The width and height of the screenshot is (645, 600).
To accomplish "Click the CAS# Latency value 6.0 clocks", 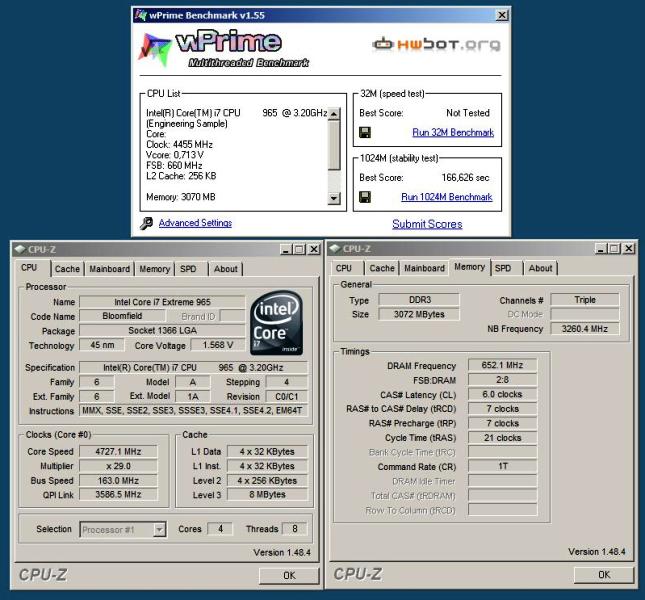I will pos(502,394).
